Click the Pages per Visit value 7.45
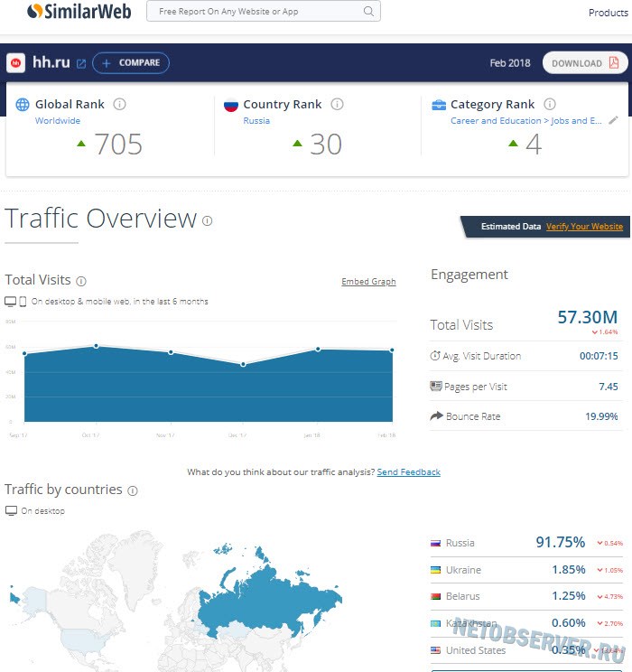 click(608, 387)
